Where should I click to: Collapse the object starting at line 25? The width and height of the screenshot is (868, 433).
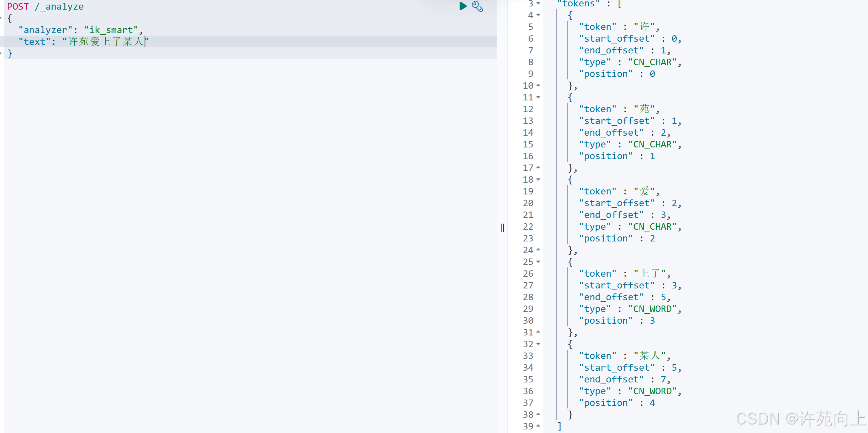[538, 262]
